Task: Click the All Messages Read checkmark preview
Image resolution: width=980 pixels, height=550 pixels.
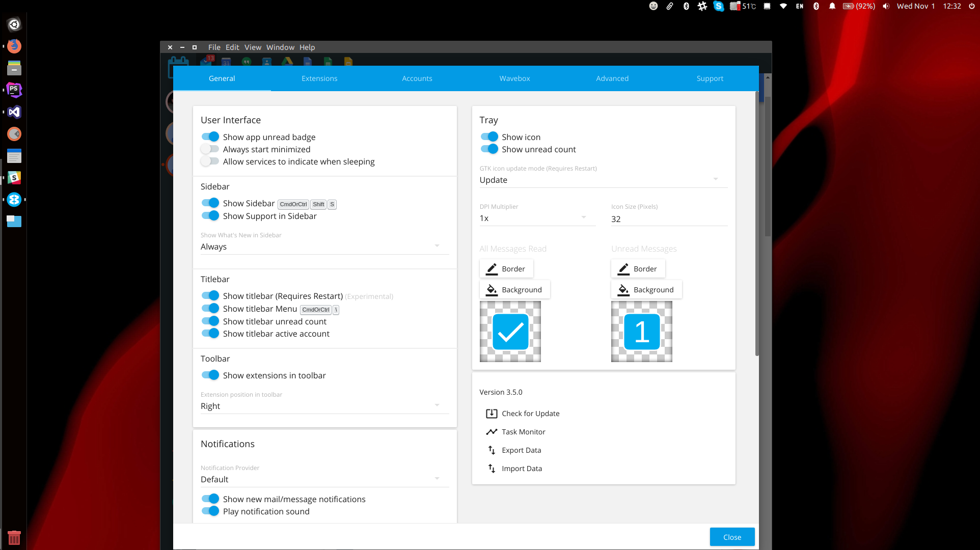Action: tap(510, 331)
